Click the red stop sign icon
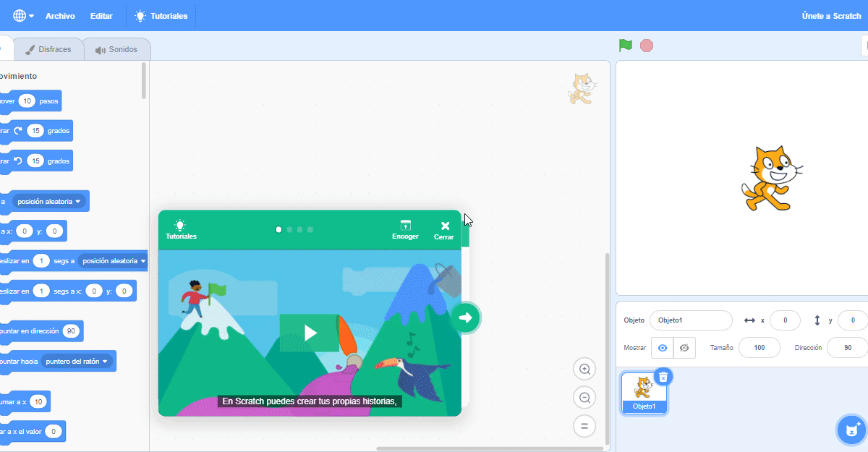868x452 pixels. (646, 45)
